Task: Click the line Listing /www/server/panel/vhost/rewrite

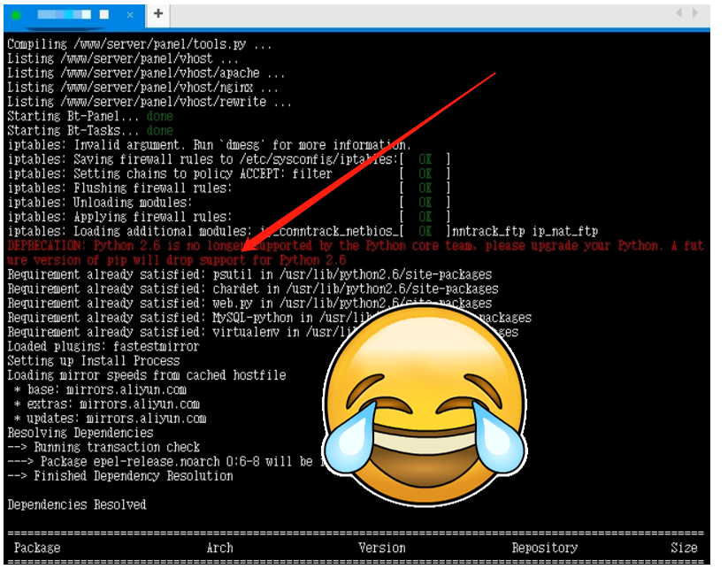Action: tap(149, 102)
